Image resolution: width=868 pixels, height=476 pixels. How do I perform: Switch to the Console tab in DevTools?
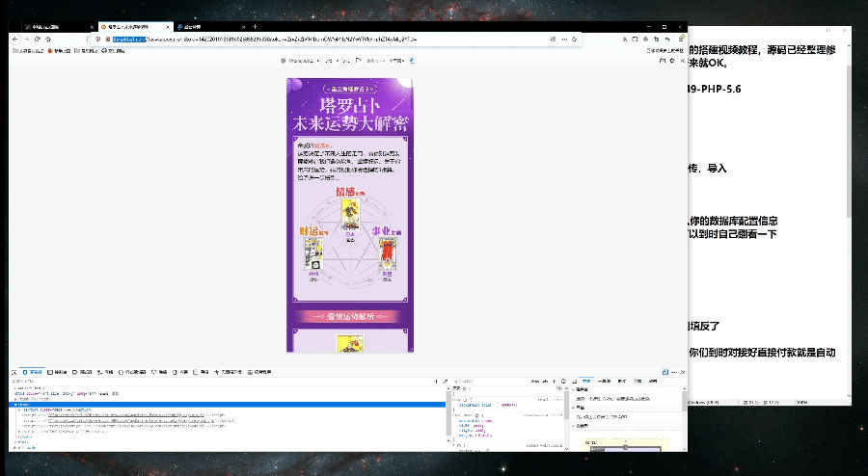[60, 371]
